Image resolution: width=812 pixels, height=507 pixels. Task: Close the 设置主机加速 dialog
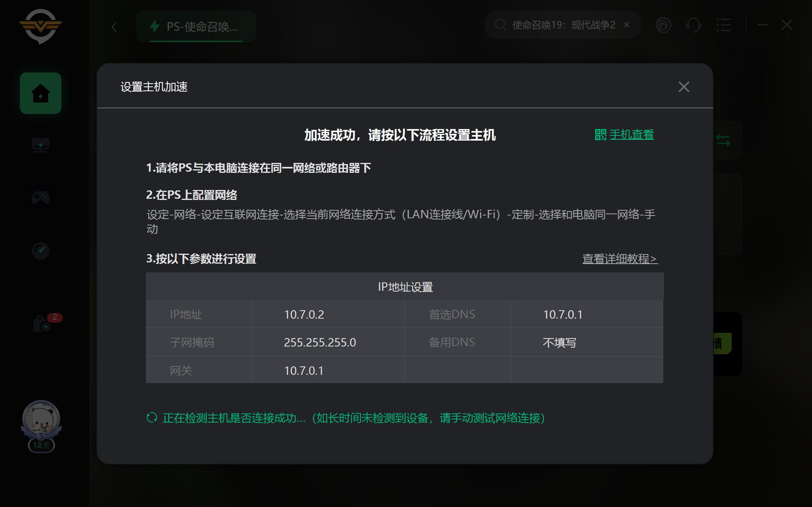684,86
